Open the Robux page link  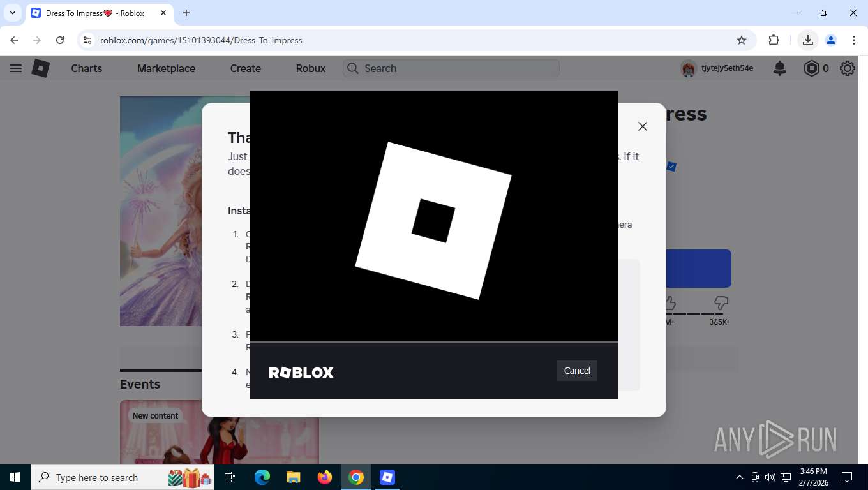[x=311, y=68]
